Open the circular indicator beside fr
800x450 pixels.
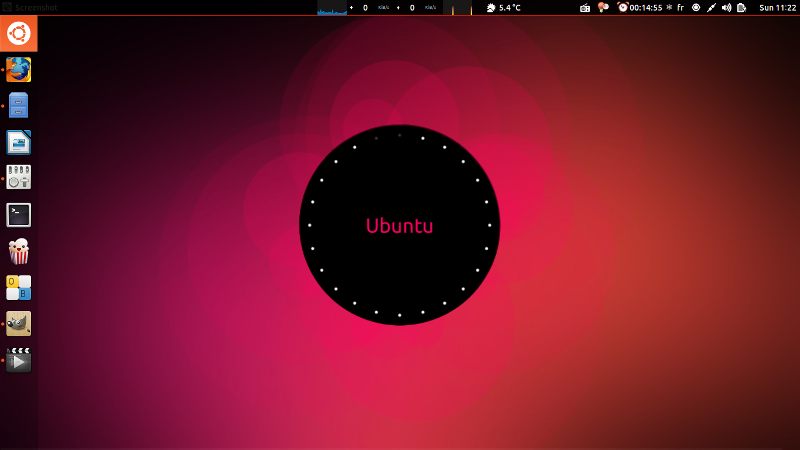click(696, 8)
